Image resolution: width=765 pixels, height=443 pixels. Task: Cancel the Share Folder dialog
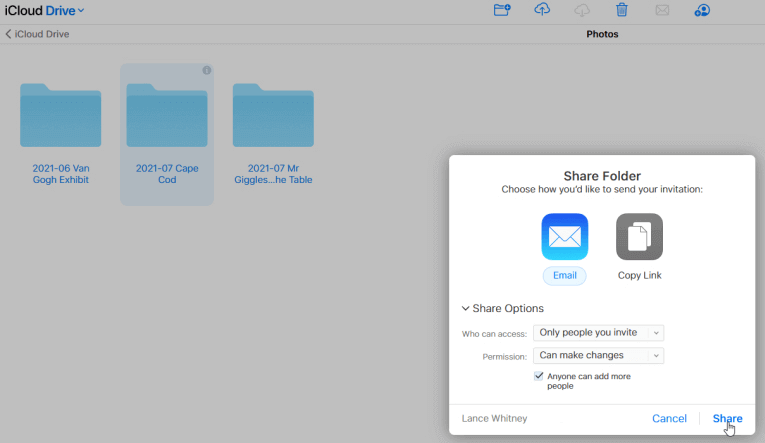click(x=669, y=419)
